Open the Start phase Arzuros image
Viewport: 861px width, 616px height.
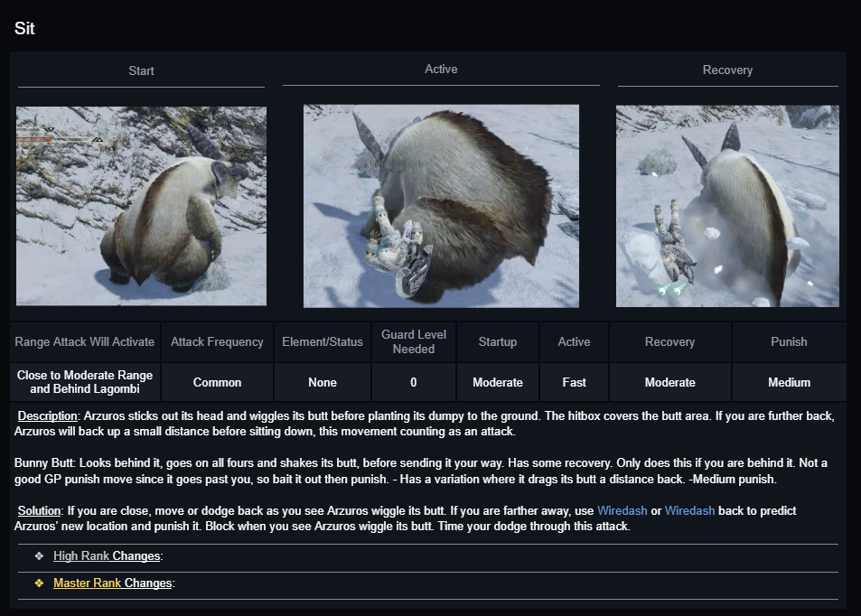(x=141, y=206)
